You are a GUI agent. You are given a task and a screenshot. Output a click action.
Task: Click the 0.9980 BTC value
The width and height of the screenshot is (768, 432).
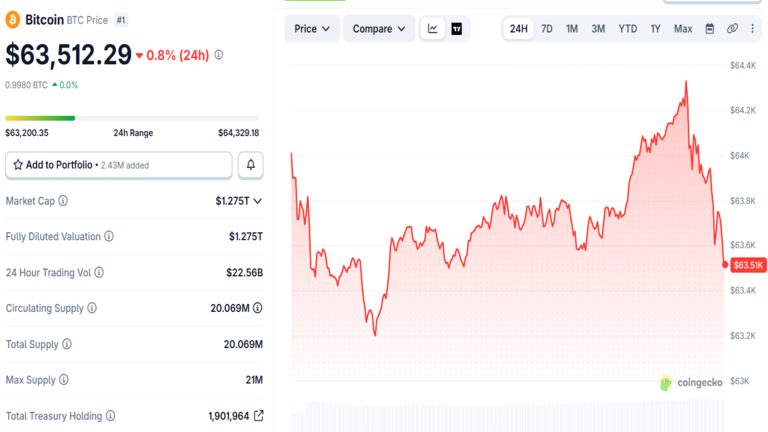pyautogui.click(x=26, y=85)
